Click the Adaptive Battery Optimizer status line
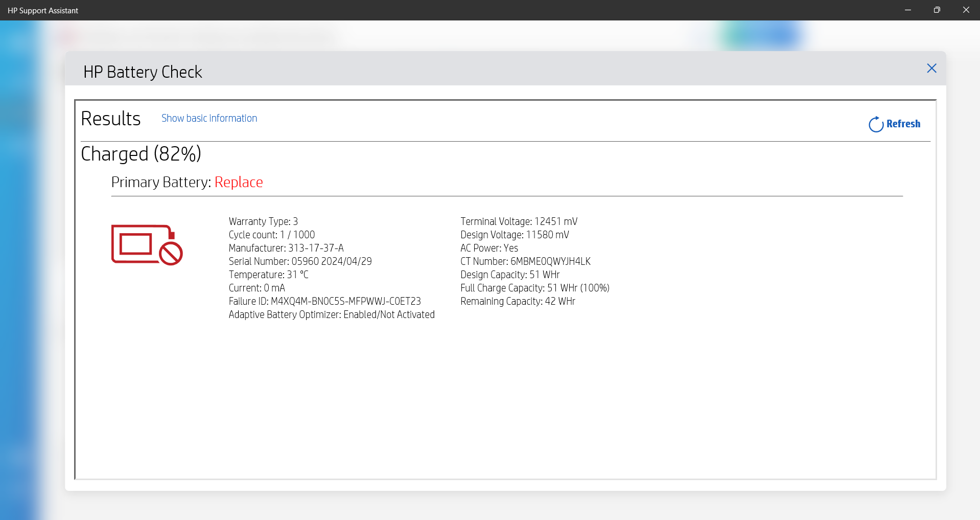This screenshot has height=520, width=980. (x=331, y=314)
